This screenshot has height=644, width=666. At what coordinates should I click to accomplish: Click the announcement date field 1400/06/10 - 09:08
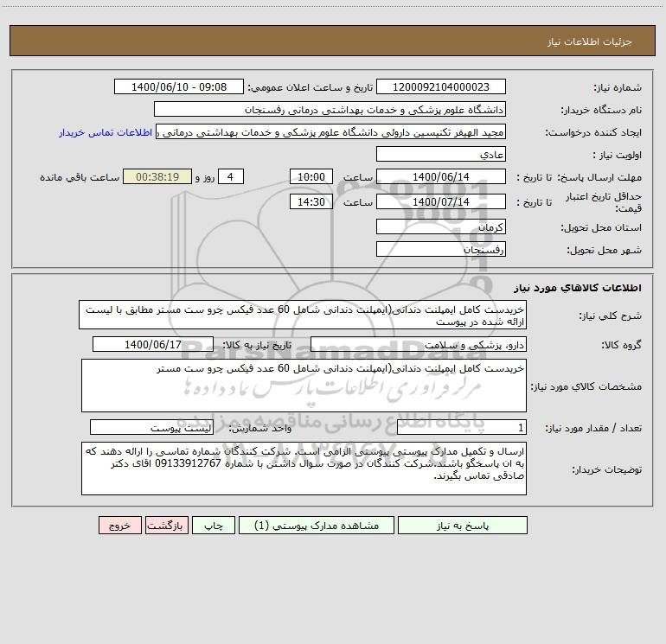coord(179,86)
